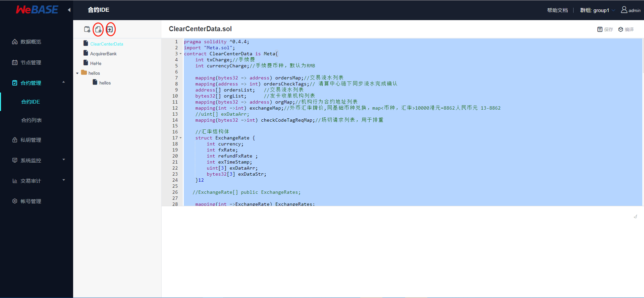Open the 帮助文档 help link
Screen dimensions: 644x298
557,10
